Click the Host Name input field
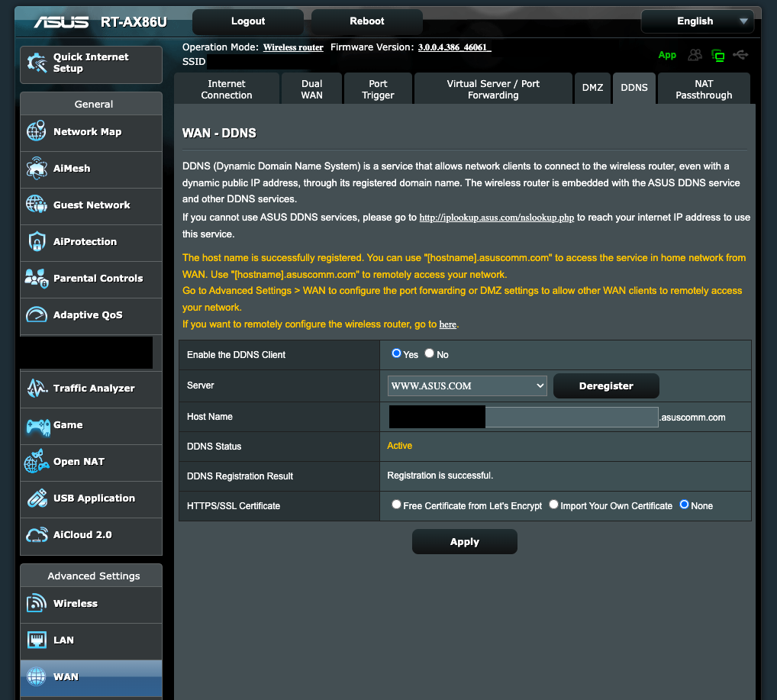Image resolution: width=777 pixels, height=700 pixels. click(x=524, y=417)
